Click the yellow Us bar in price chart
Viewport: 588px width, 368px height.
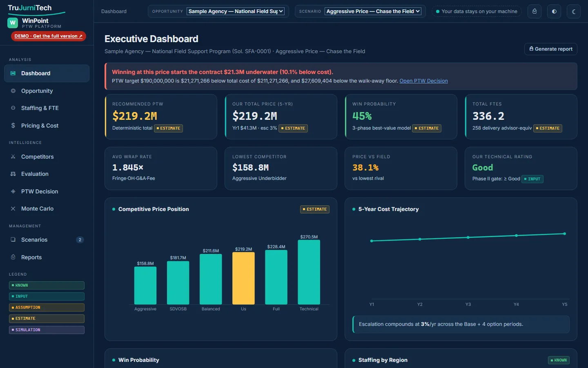click(243, 278)
